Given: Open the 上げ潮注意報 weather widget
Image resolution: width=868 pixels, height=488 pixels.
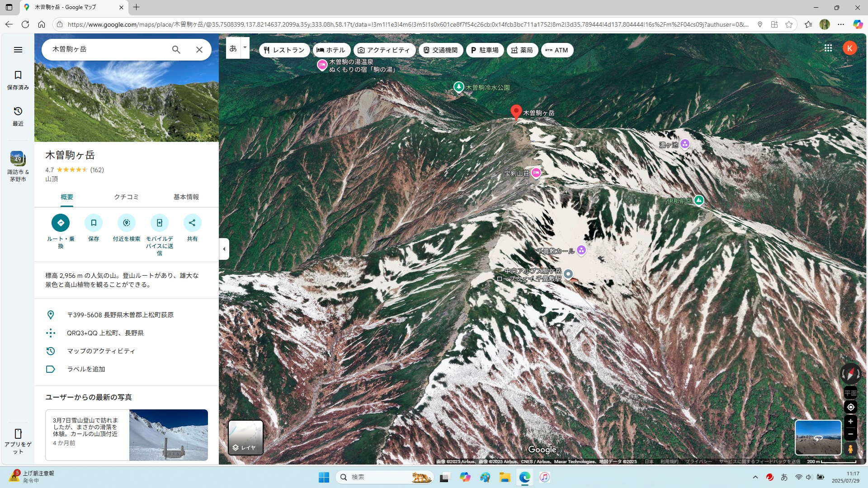Looking at the screenshot, I should (32, 477).
